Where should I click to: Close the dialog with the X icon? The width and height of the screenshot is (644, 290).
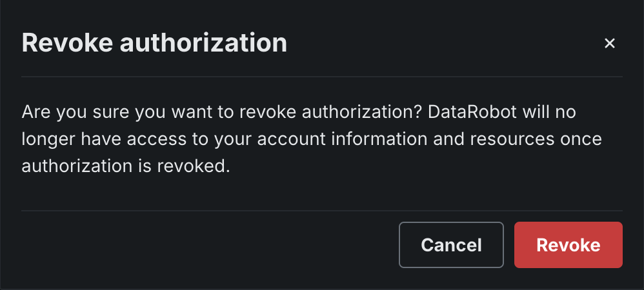(x=609, y=44)
